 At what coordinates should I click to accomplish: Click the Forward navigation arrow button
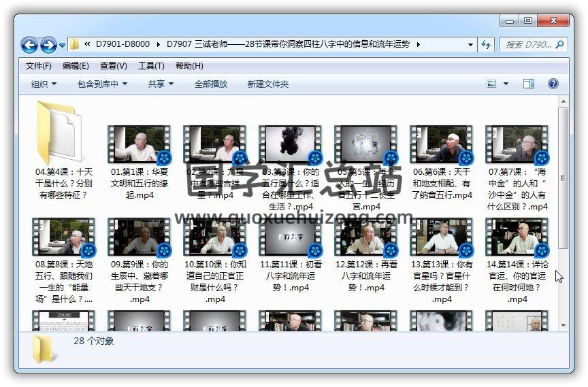pyautogui.click(x=48, y=46)
